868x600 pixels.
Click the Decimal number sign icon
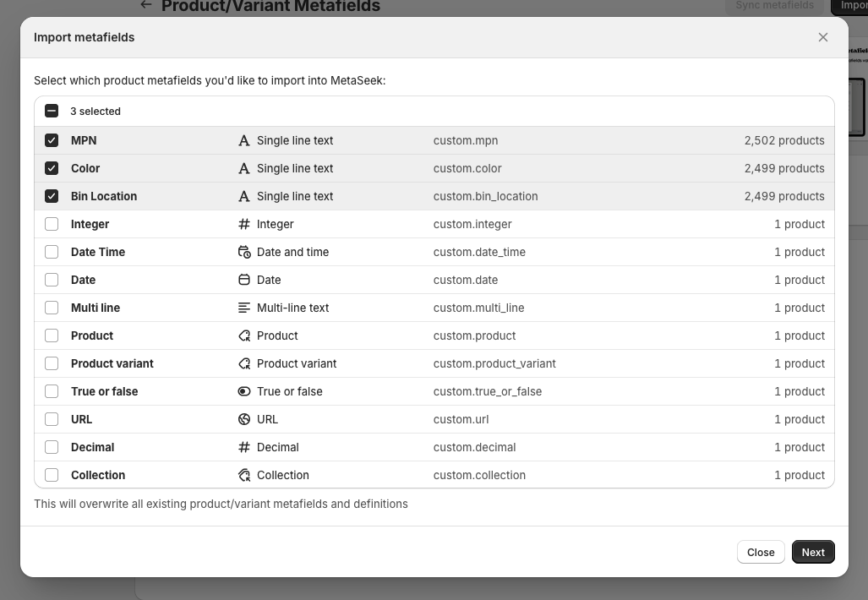244,447
